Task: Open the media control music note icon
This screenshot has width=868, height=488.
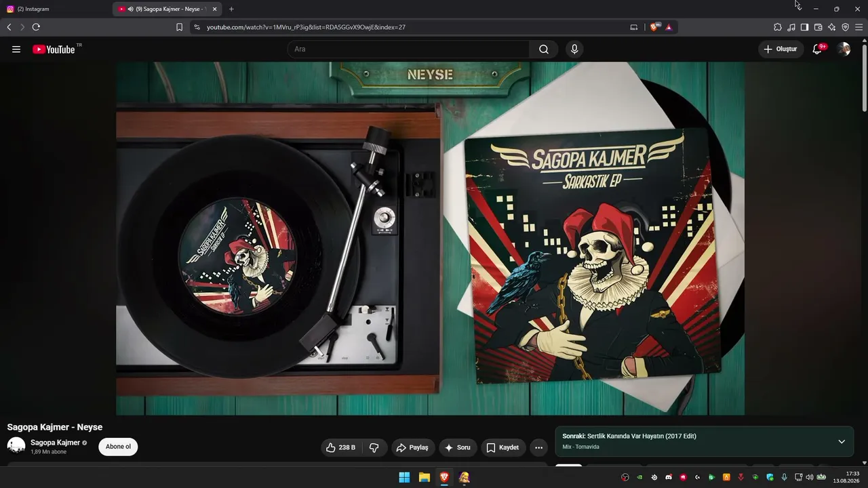Action: click(x=791, y=27)
